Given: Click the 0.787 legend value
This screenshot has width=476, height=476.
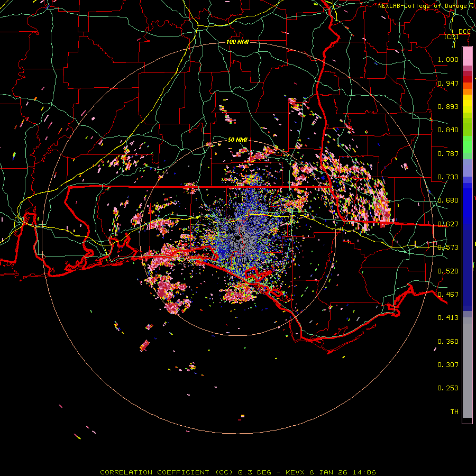Looking at the screenshot, I should click(x=448, y=153).
